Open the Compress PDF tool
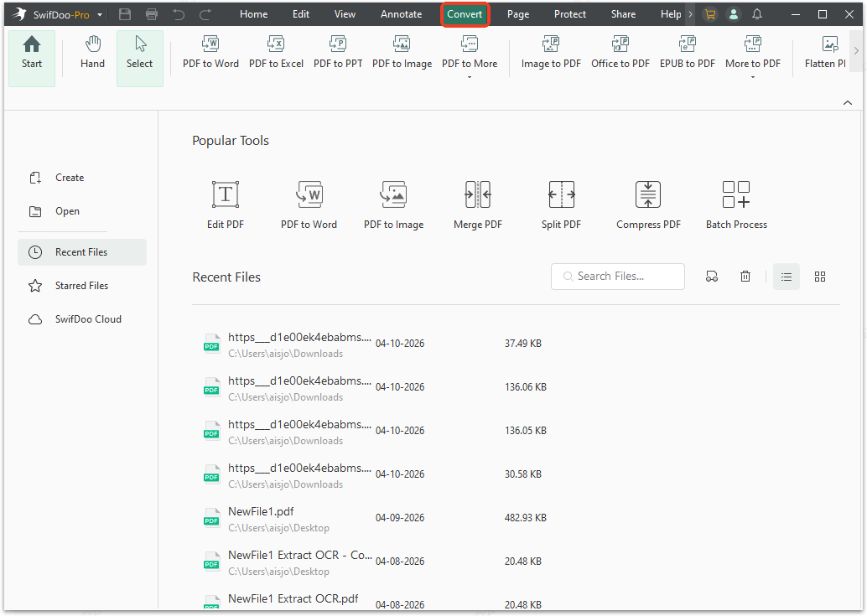The height and width of the screenshot is (616, 867). coord(647,204)
